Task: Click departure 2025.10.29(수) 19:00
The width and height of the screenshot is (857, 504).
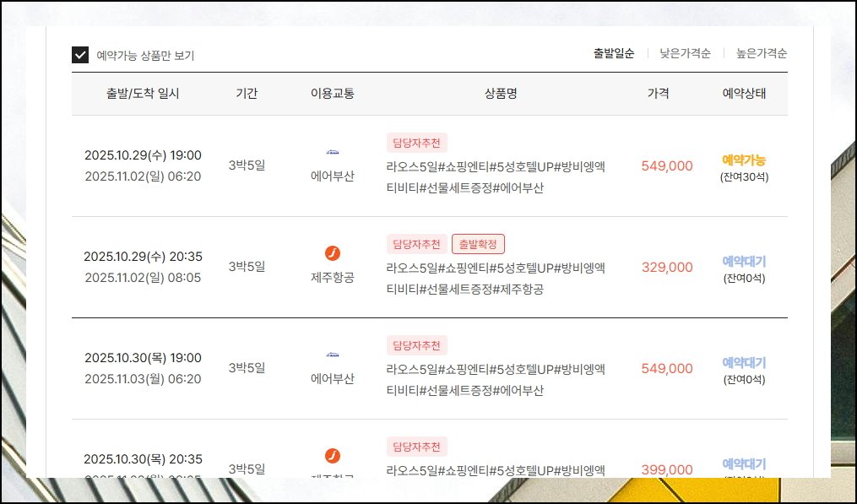Action: 143,155
